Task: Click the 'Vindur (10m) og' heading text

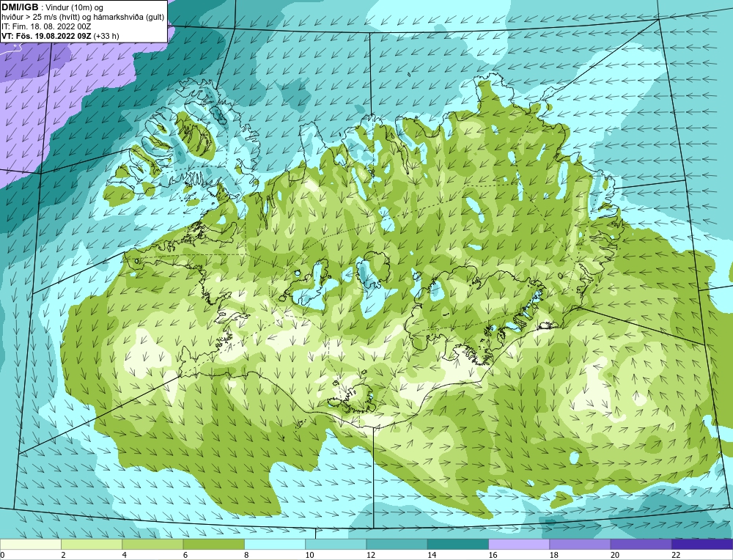Action: point(75,7)
